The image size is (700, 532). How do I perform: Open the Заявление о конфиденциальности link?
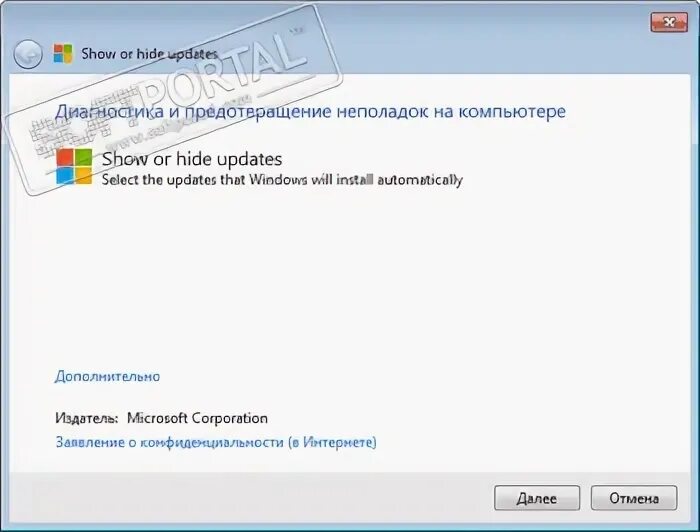(216, 442)
